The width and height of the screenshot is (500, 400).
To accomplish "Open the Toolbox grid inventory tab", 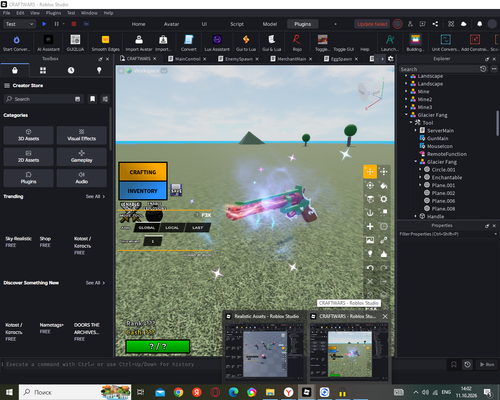I will [43, 70].
